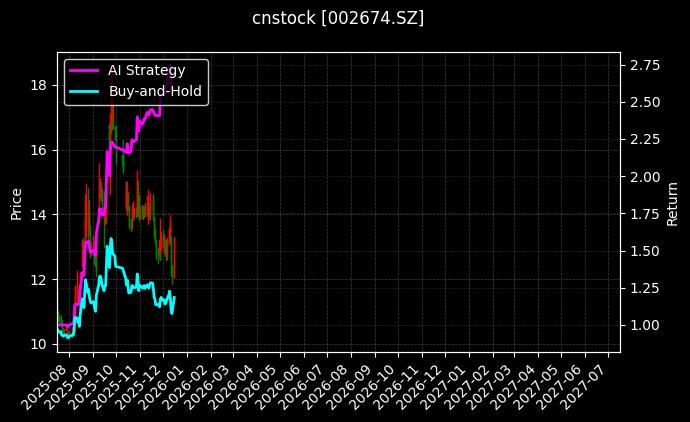This screenshot has width=690, height=422.
Task: Click the 14 tick on Price axis
Action: (39, 214)
